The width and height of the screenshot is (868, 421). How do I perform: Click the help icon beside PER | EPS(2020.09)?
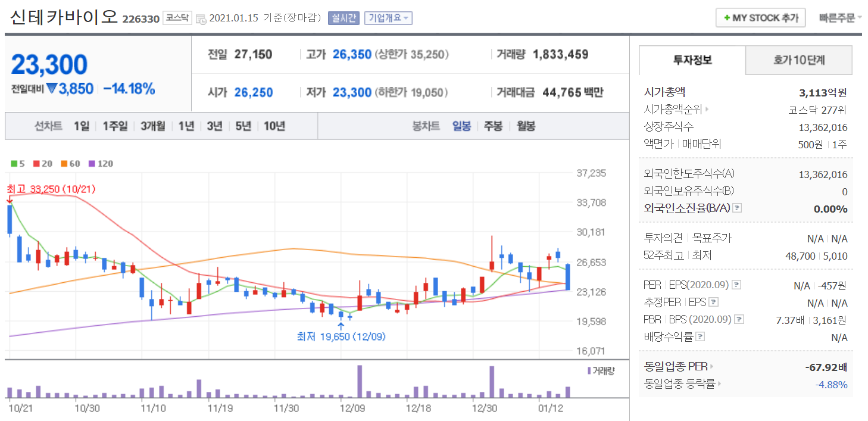pos(736,285)
